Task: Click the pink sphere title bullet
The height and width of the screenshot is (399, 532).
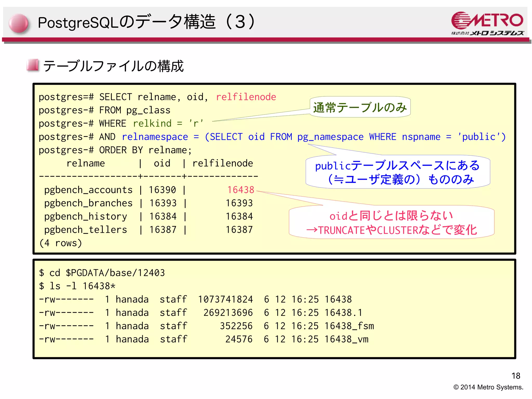Action: (18, 23)
